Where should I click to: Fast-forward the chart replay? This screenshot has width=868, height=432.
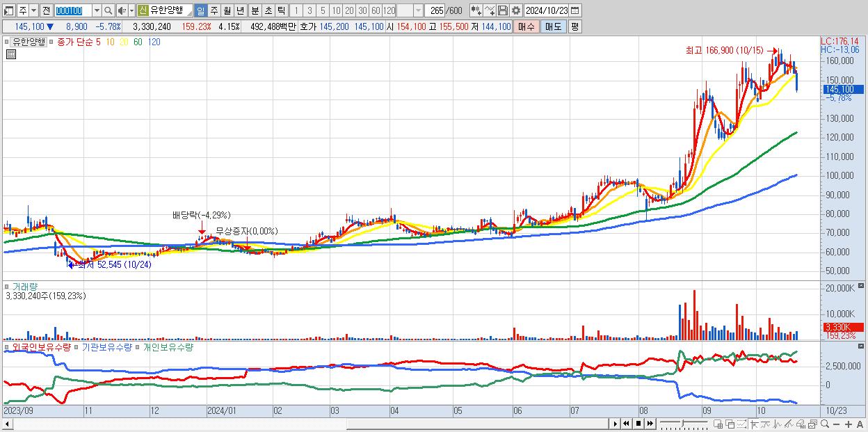(650, 424)
